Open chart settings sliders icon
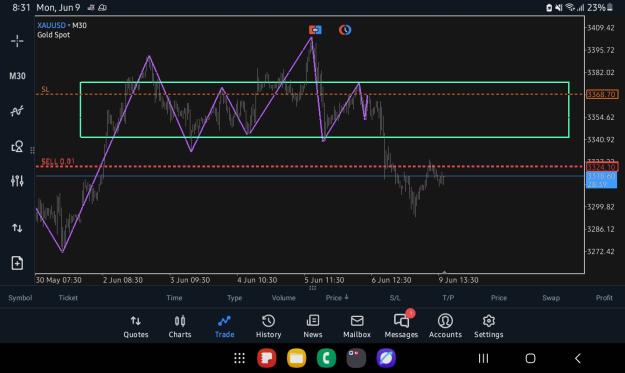This screenshot has height=373, width=625. tap(17, 181)
